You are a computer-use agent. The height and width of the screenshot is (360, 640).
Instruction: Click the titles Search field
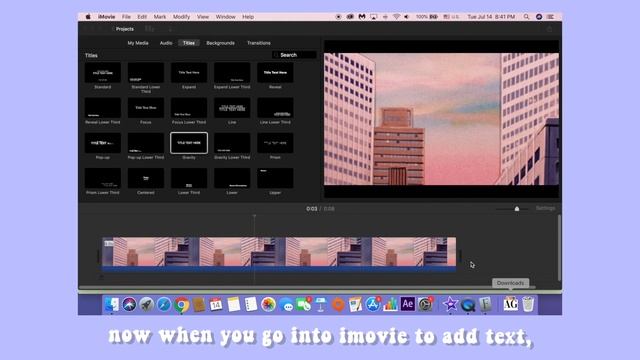coord(294,55)
